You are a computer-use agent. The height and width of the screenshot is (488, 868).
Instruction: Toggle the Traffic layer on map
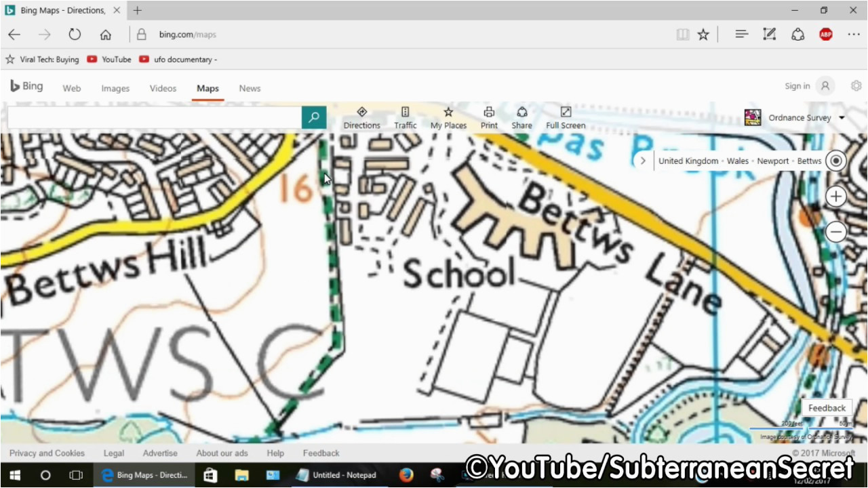[x=406, y=117]
